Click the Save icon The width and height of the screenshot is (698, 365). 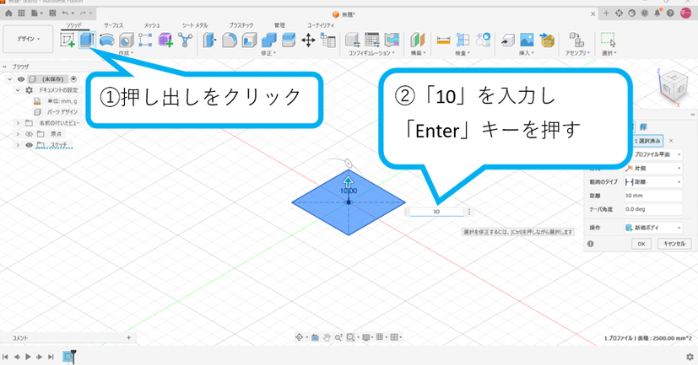53,13
